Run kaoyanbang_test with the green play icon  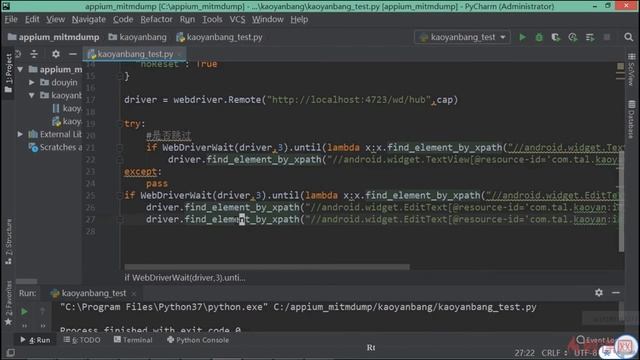(x=522, y=37)
